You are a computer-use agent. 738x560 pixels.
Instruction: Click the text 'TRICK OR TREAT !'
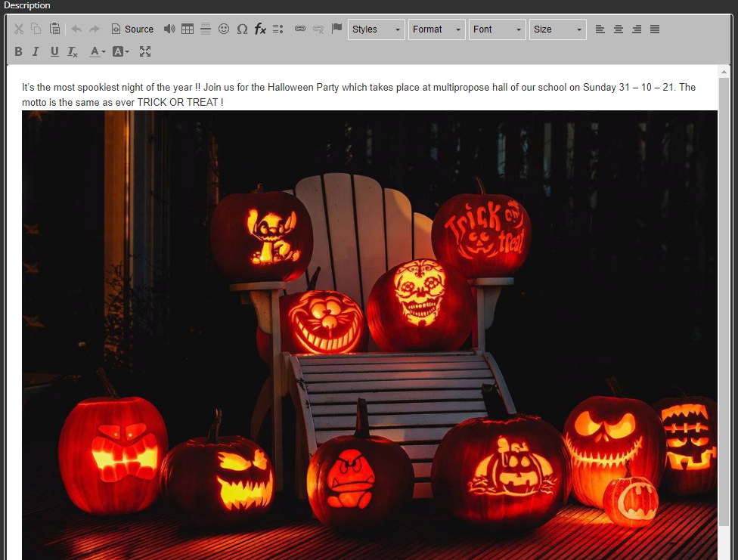click(x=180, y=102)
